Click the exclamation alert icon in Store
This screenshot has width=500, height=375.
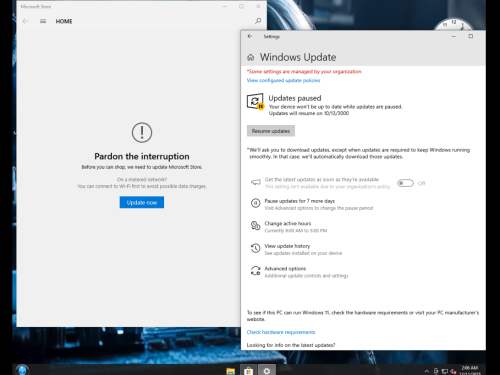click(x=142, y=132)
